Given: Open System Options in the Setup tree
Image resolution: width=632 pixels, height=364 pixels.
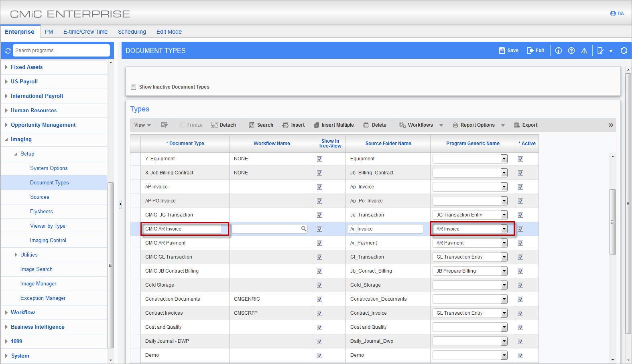Looking at the screenshot, I should 49,168.
